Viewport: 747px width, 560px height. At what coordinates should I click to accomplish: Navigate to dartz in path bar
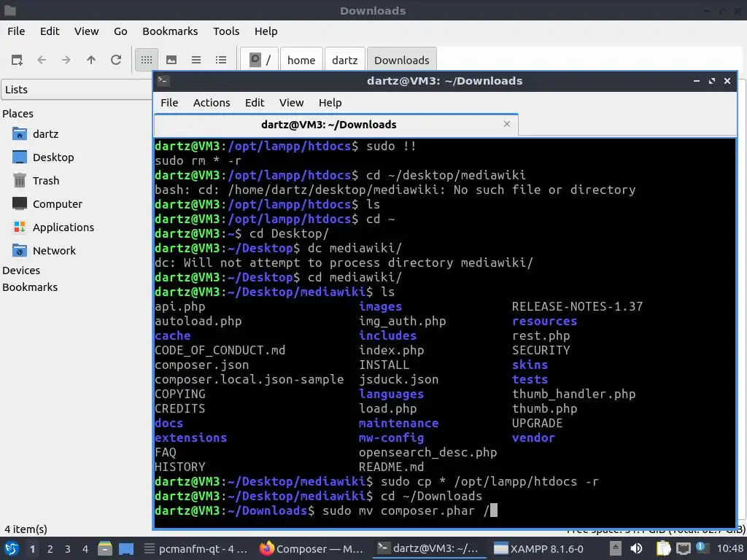344,60
